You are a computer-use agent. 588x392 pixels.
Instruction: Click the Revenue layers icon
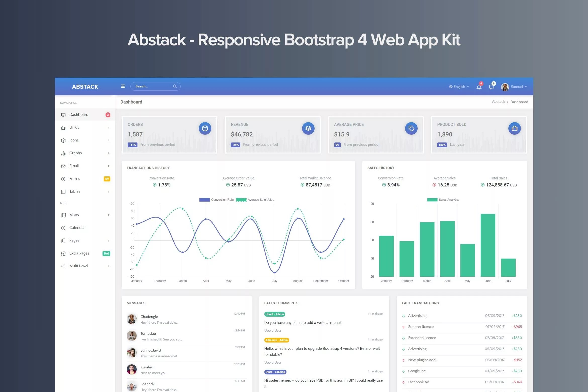(308, 128)
